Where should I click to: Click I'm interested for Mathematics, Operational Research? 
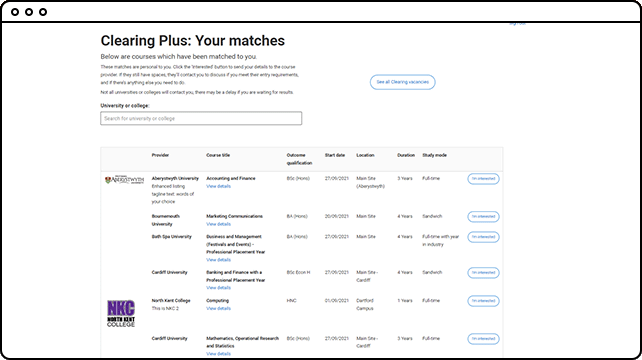[x=483, y=339]
